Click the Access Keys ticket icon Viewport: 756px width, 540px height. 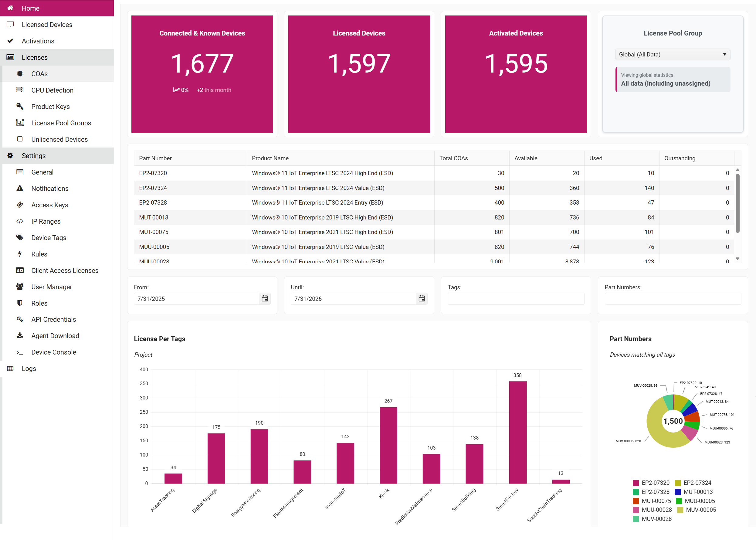click(x=20, y=205)
